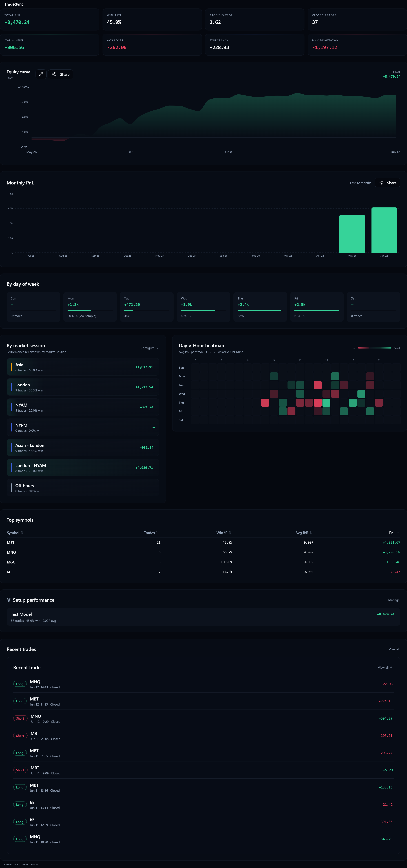The image size is (407, 868).
Task: Click the MGC symbol row
Action: click(203, 562)
